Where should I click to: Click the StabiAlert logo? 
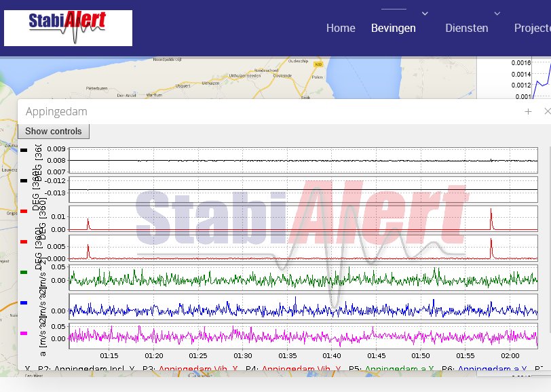(x=66, y=27)
